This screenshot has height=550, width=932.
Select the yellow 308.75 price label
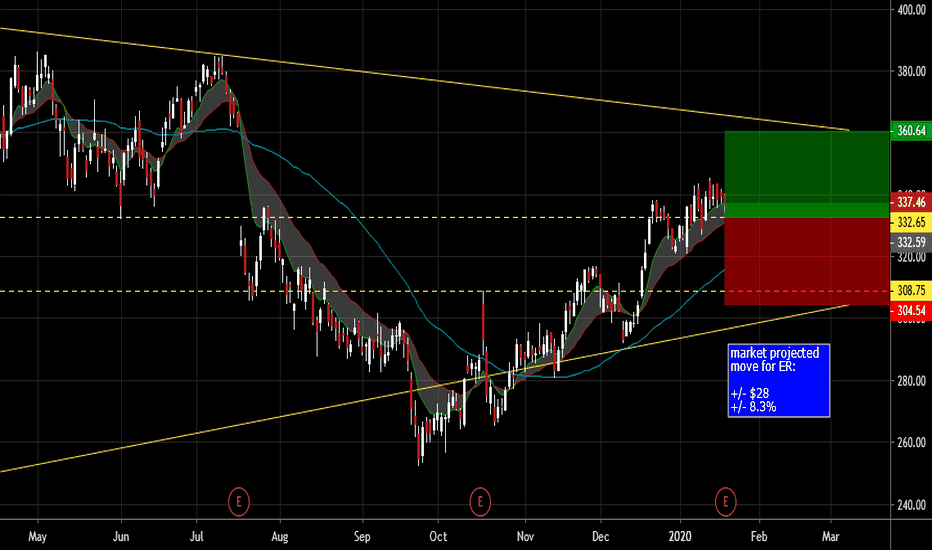pyautogui.click(x=911, y=290)
